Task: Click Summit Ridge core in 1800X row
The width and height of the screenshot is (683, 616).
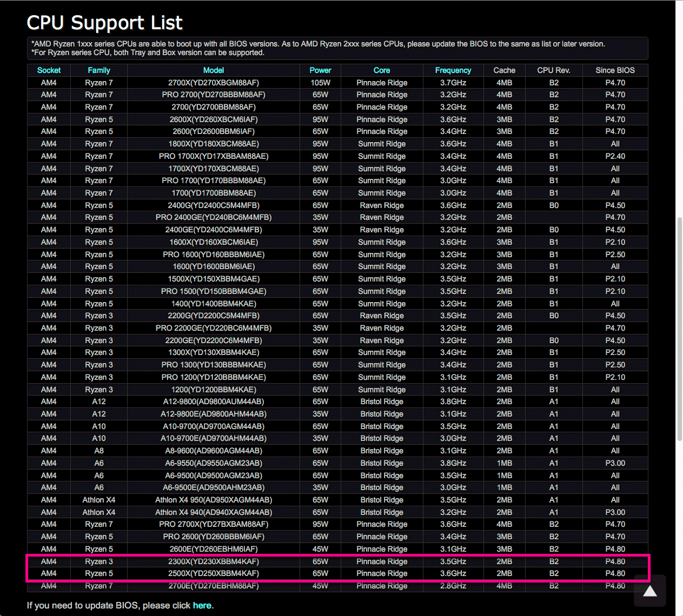Action: coord(382,144)
